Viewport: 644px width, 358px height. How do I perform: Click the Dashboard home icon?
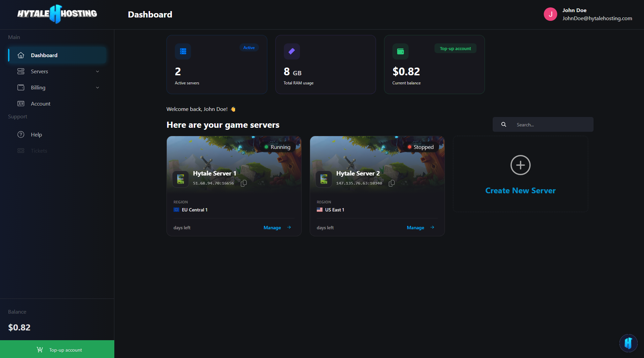click(21, 55)
